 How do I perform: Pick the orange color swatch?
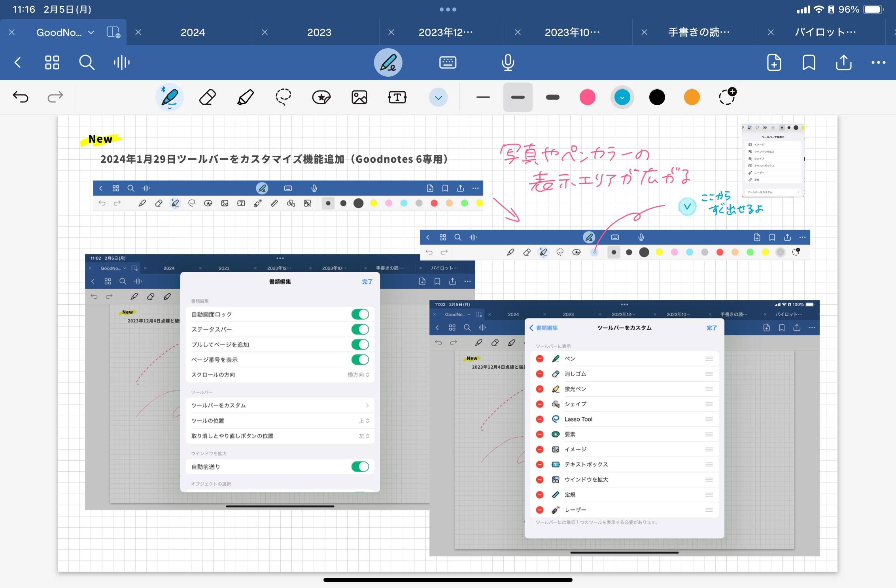692,97
